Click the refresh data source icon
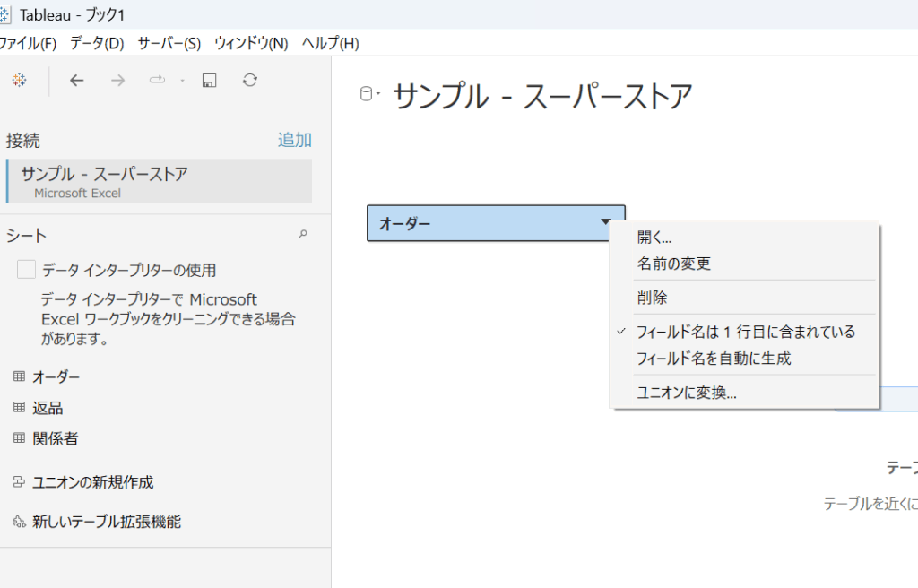 pyautogui.click(x=250, y=81)
